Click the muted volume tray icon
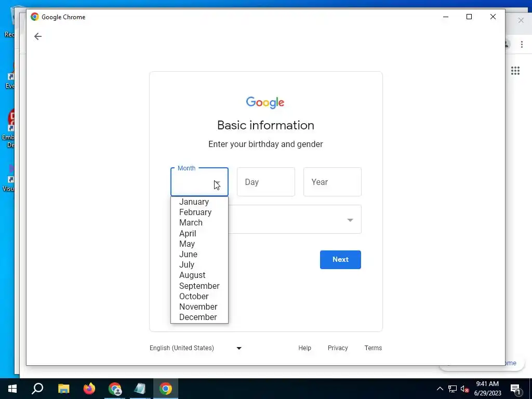This screenshot has width=532, height=399. pyautogui.click(x=464, y=389)
